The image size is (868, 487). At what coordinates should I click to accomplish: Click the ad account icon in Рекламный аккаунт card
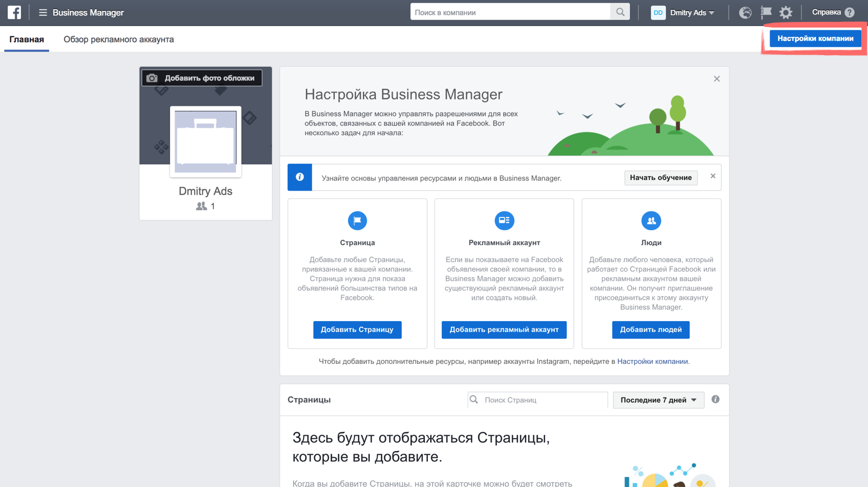(504, 220)
